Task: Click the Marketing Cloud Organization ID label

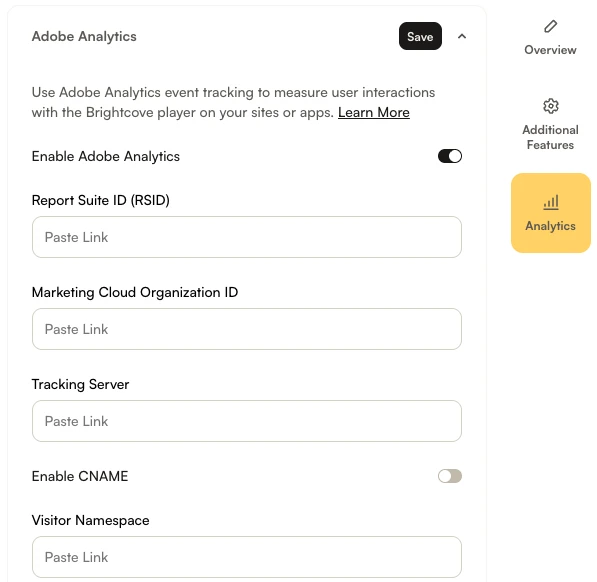Action: (135, 292)
